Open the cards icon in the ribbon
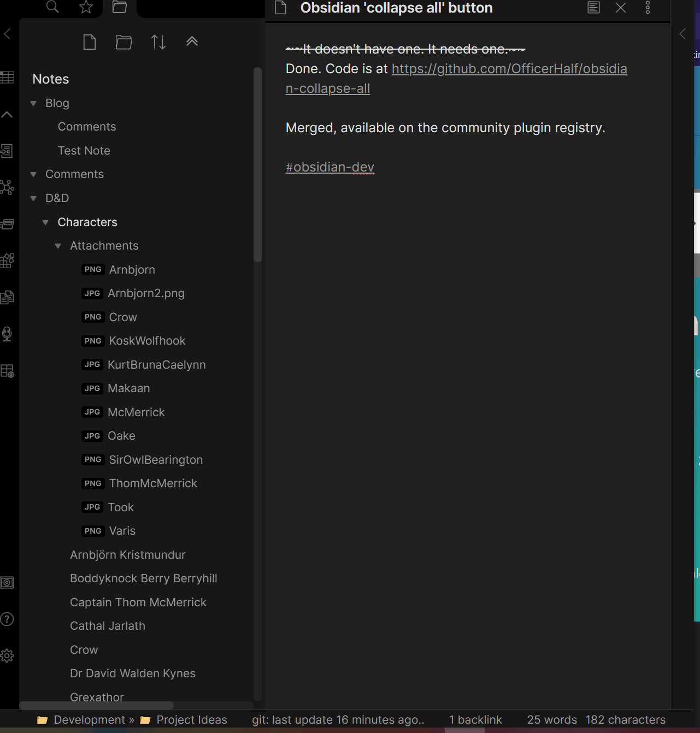The width and height of the screenshot is (700, 733). click(7, 224)
